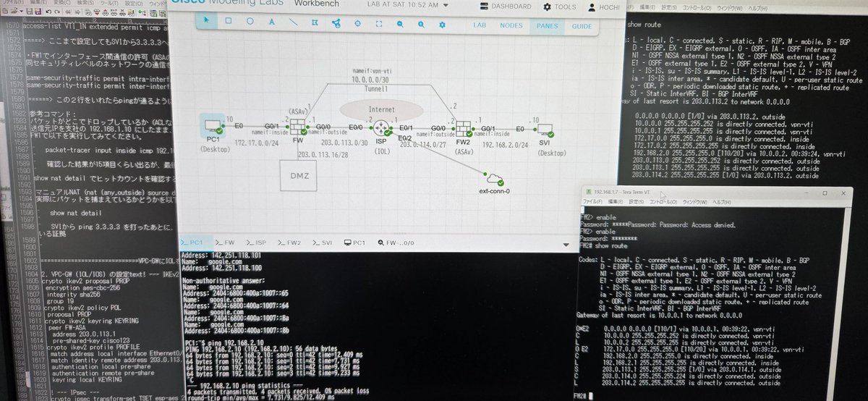Click the Internet ellipse annotation

[x=382, y=111]
